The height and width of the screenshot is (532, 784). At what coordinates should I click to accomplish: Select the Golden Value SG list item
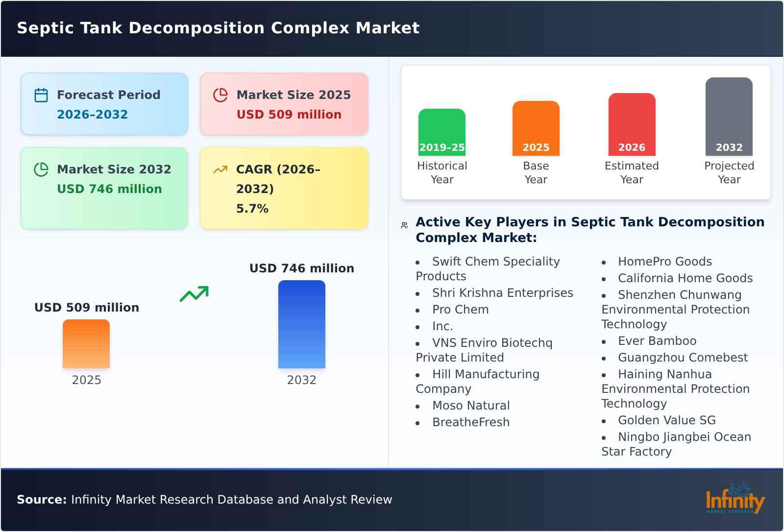[x=667, y=420]
